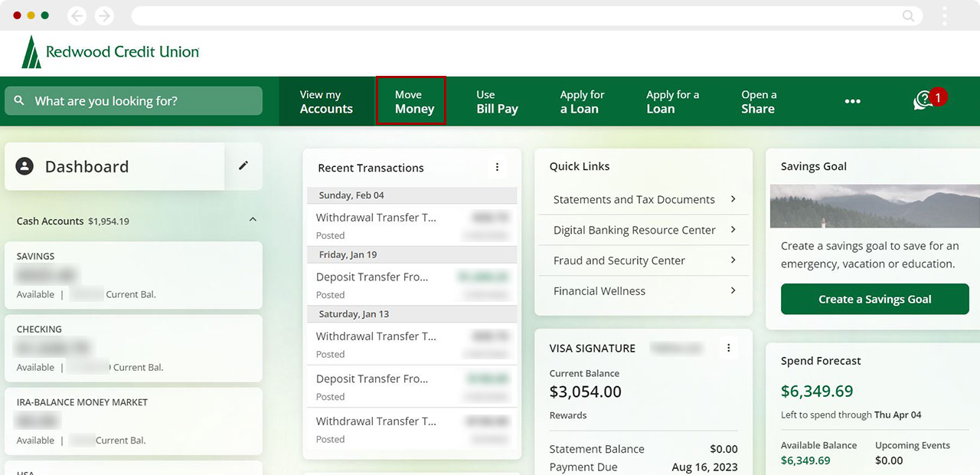This screenshot has height=475, width=980.
Task: Click the What are you looking for search field
Action: tap(133, 100)
